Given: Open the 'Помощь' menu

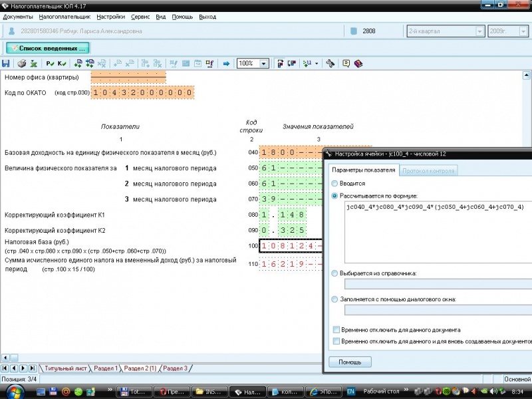Looking at the screenshot, I should pos(182,17).
